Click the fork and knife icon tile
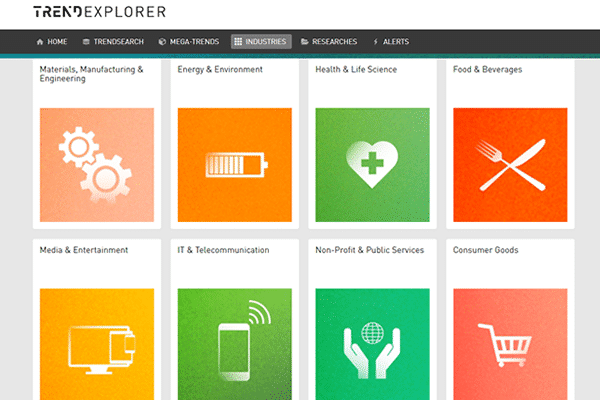600x400 pixels. [510, 165]
